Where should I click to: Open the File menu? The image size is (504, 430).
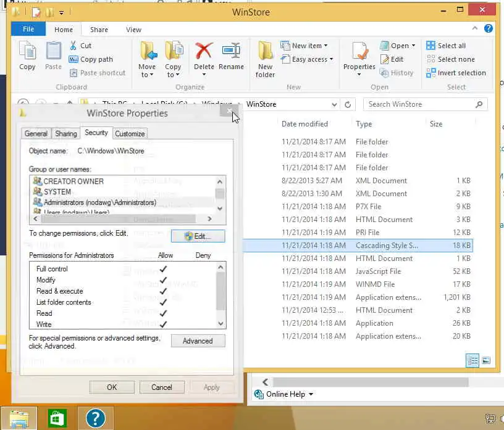(x=28, y=29)
